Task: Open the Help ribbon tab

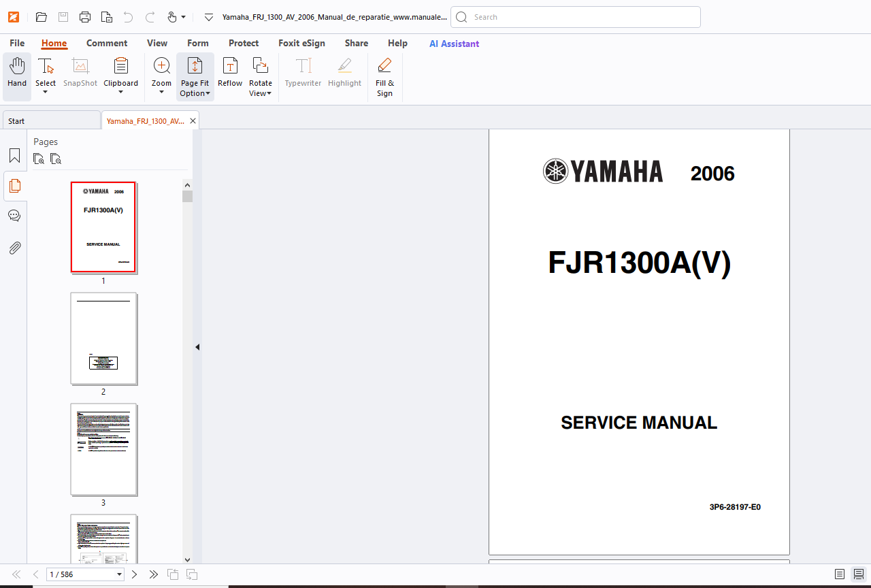Action: (397, 43)
